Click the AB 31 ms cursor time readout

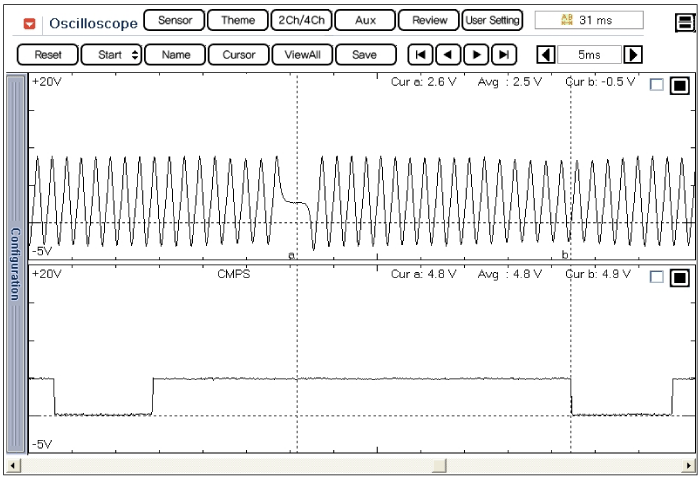pyautogui.click(x=589, y=20)
